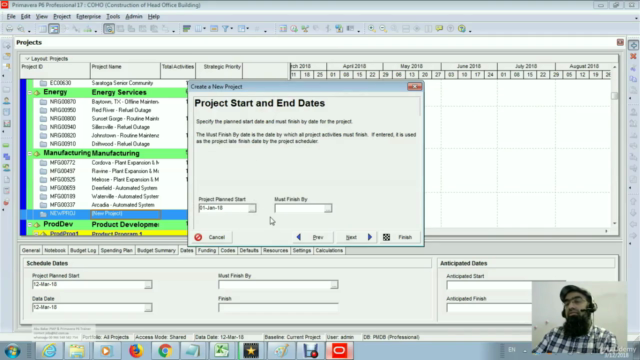Click the Timescale toolbar icon
The height and width of the screenshot is (360, 640).
[214, 29]
